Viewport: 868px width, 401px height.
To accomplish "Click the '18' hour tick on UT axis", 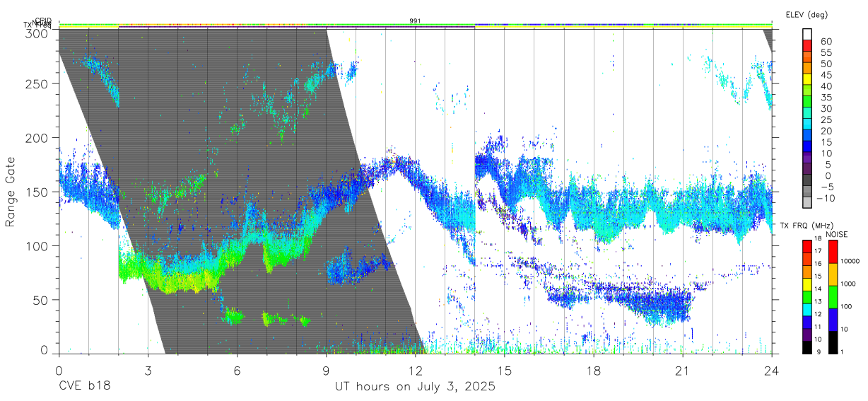I will (x=594, y=371).
